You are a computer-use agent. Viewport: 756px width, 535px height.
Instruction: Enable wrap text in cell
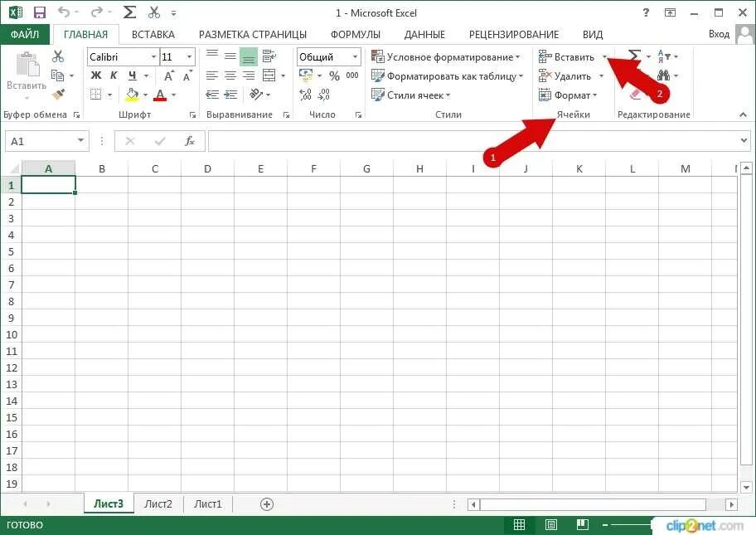(x=269, y=56)
